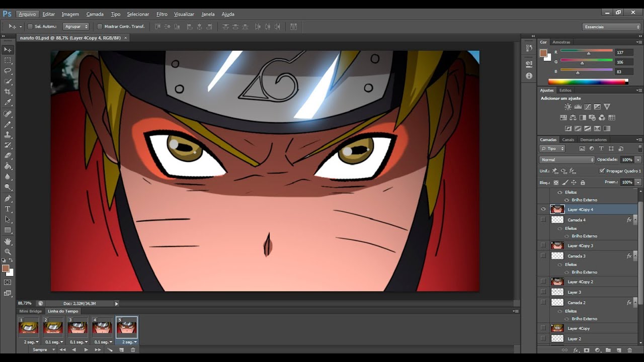Add a Levels adjustment
644x362 pixels.
(x=578, y=107)
